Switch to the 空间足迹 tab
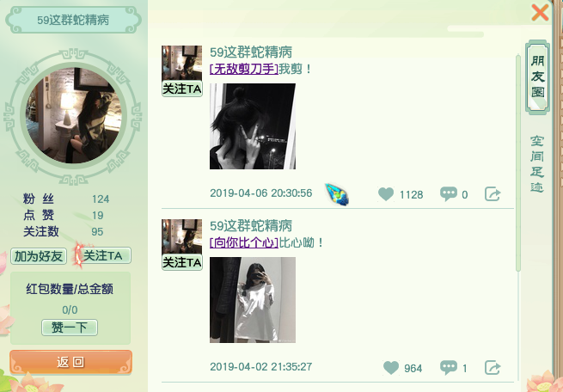 tap(537, 163)
